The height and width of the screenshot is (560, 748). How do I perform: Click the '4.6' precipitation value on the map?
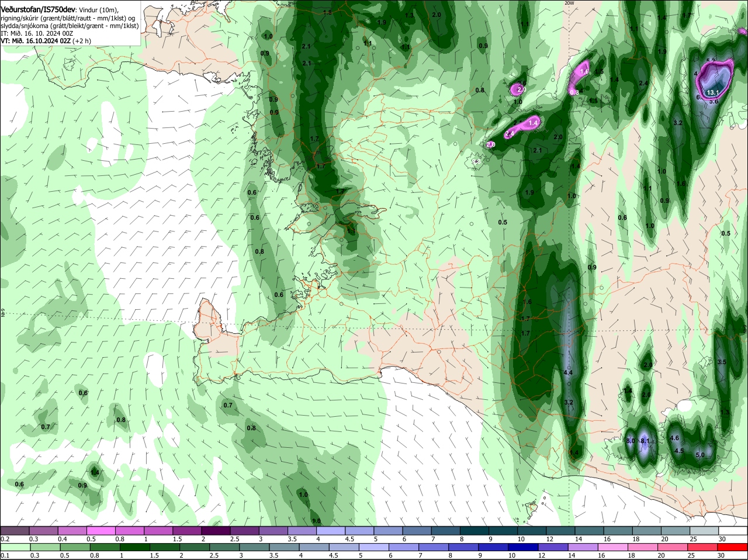(674, 438)
